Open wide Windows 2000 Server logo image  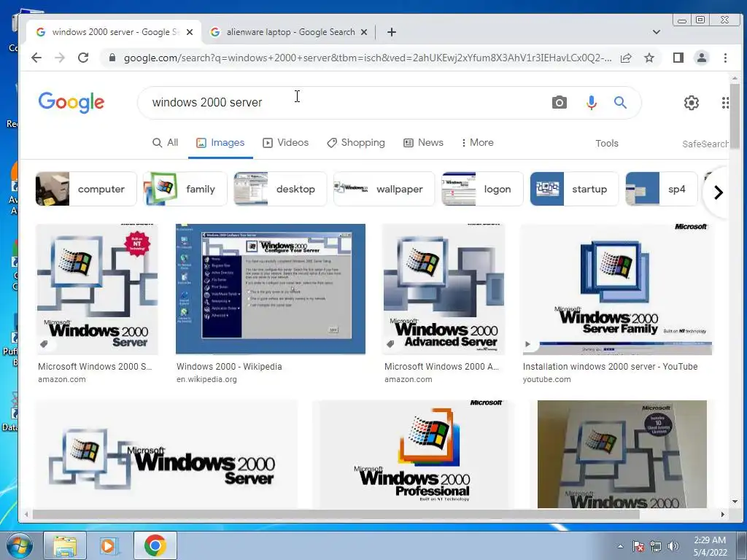[167, 454]
